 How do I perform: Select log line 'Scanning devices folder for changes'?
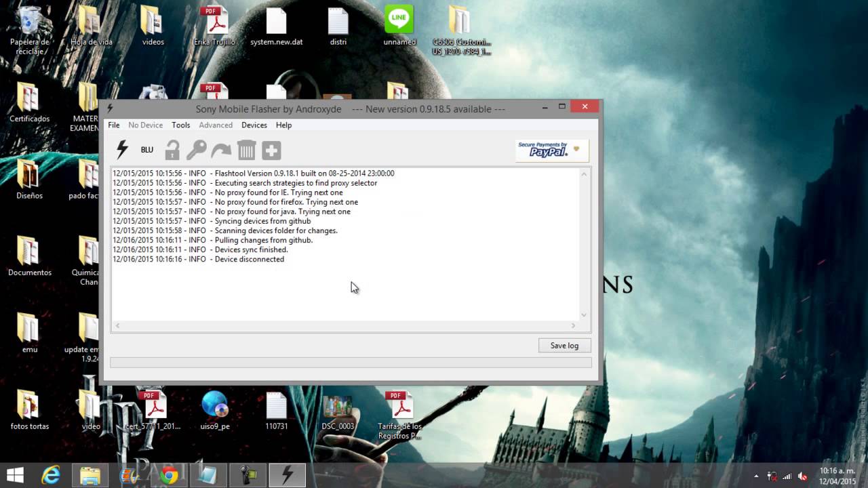tap(225, 230)
